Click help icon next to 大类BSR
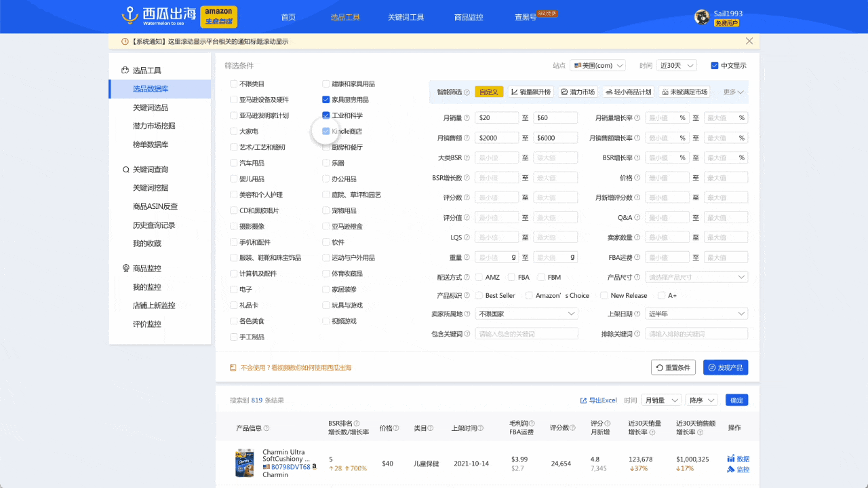The image size is (868, 488). [467, 158]
